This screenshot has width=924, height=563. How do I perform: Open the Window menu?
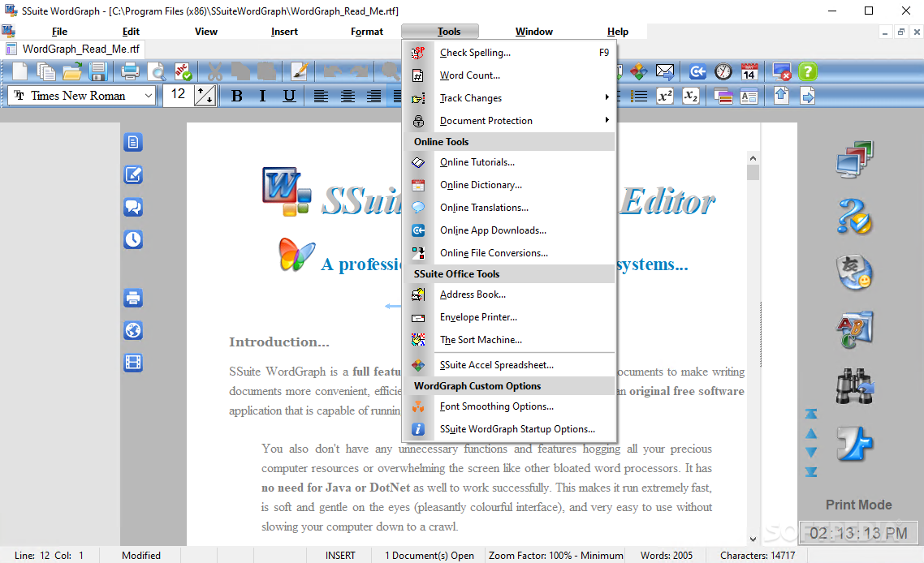(534, 31)
